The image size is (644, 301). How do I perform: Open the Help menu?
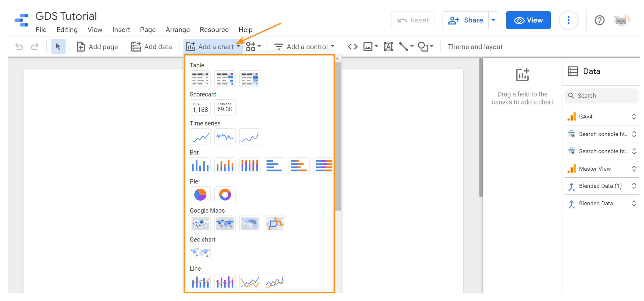coord(245,30)
